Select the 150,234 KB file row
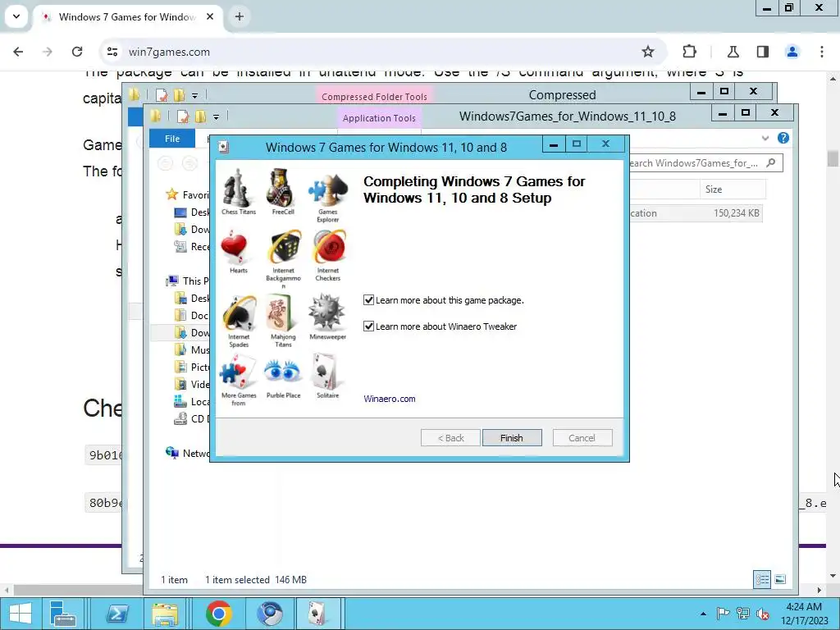 (x=696, y=213)
